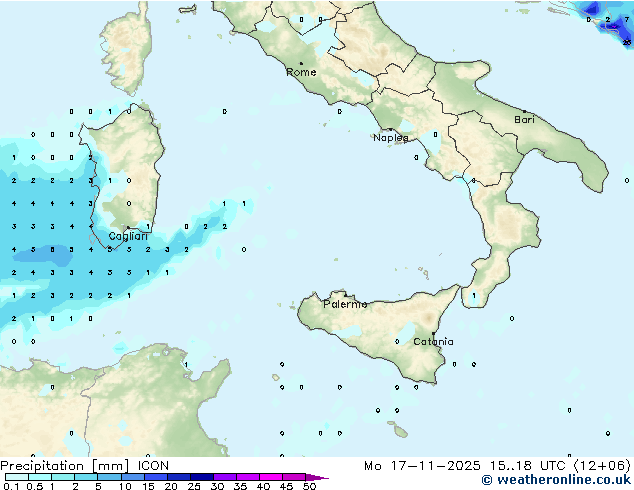Click the '(12+06)' model run text
Screen dimensions: 634x490
[x=602, y=466]
